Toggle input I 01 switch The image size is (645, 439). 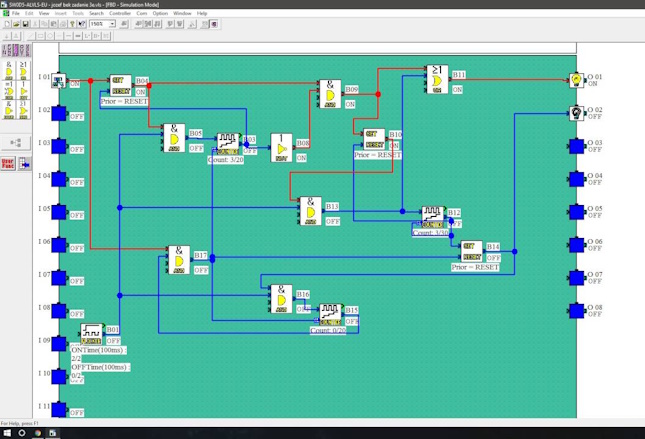click(58, 81)
